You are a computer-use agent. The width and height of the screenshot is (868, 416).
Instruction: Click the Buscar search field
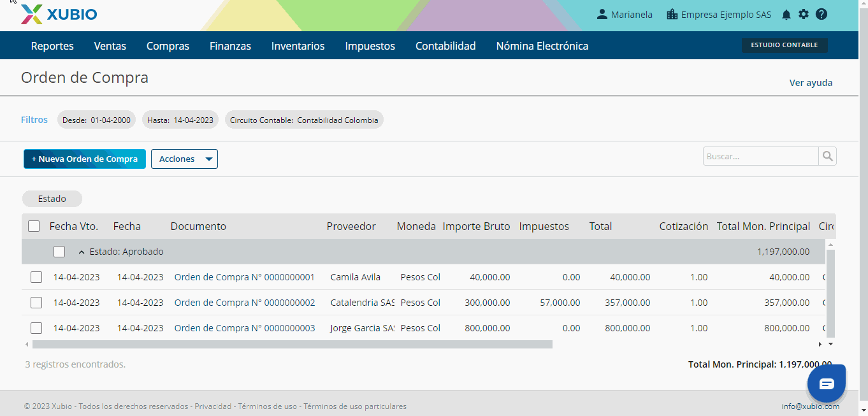coord(761,156)
